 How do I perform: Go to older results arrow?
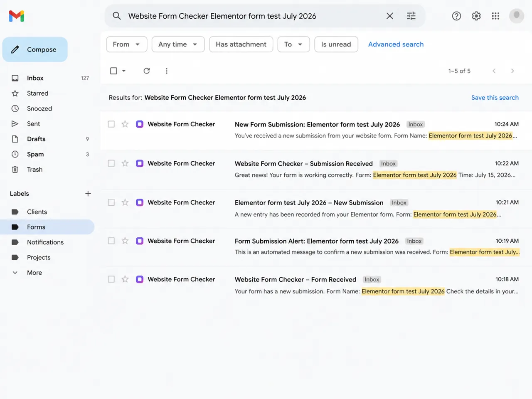[512, 71]
